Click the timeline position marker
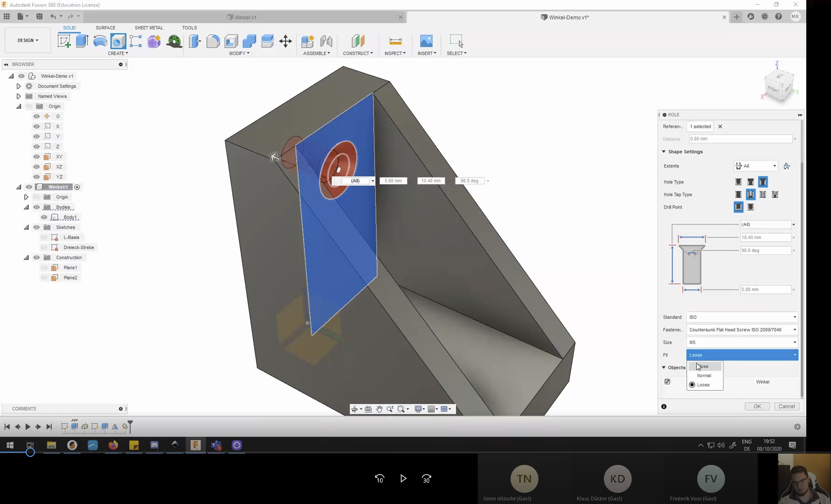Image resolution: width=831 pixels, height=504 pixels. coord(130,426)
